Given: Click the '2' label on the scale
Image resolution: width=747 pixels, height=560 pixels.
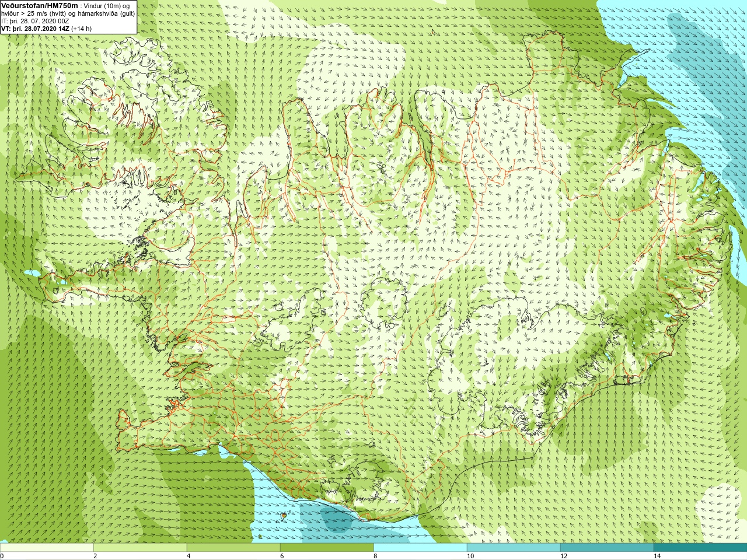Looking at the screenshot, I should click(x=95, y=556).
